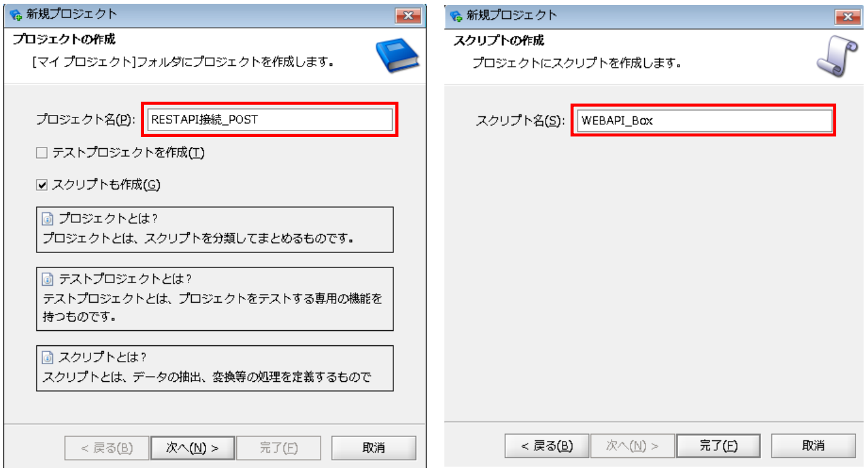Close the left 新規プロジェクト dialog
This screenshot has height=471, width=868.
tap(409, 16)
